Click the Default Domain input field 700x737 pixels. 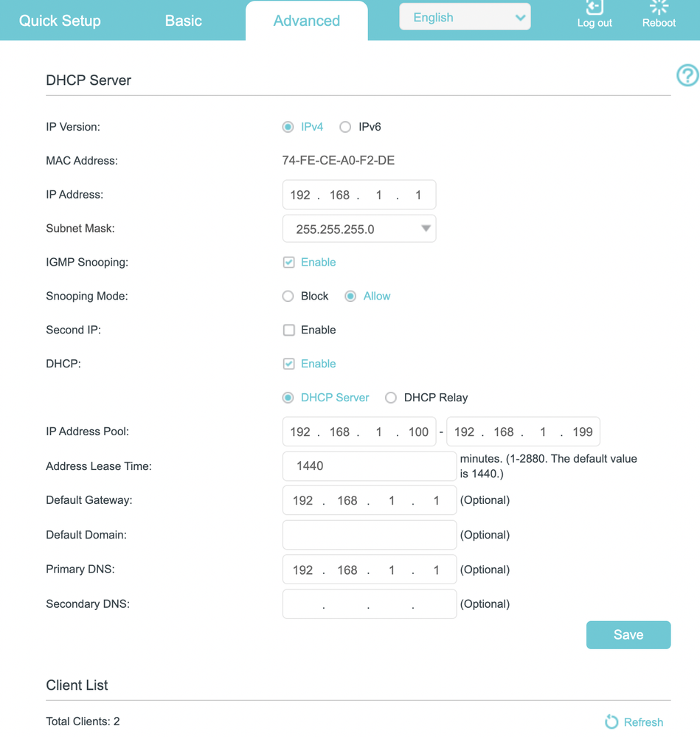coord(369,535)
